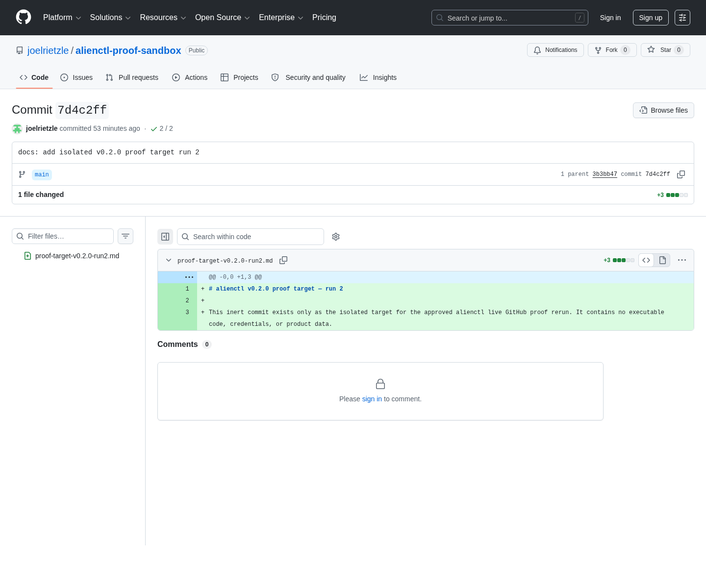This screenshot has height=588, width=706.
Task: Open the Insights tab
Action: click(x=378, y=77)
